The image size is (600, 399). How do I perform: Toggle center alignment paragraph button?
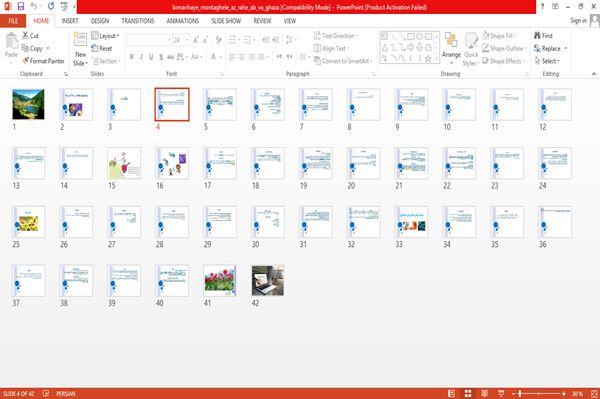[241, 57]
